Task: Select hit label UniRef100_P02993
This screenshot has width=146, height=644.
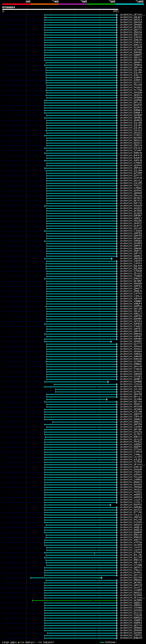Action: tap(131, 522)
